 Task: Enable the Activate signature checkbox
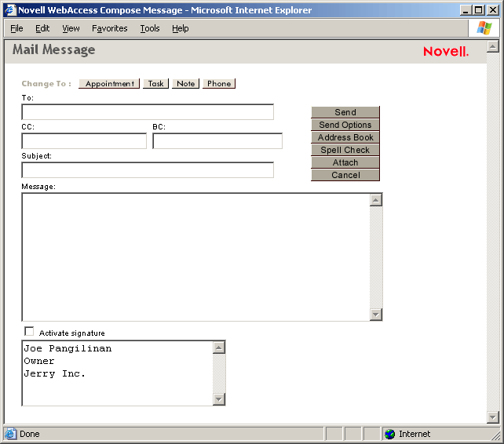coord(29,331)
